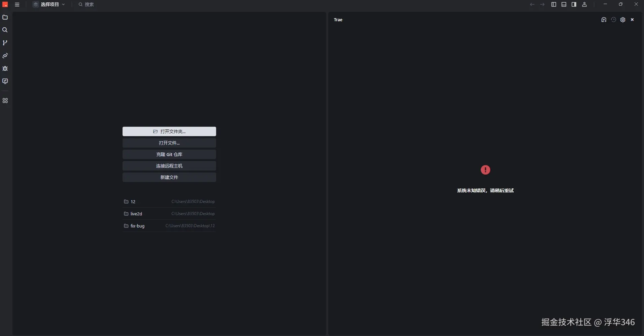Viewport: 644px width, 336px height.
Task: Open recent folder live2d
Action: click(x=136, y=214)
